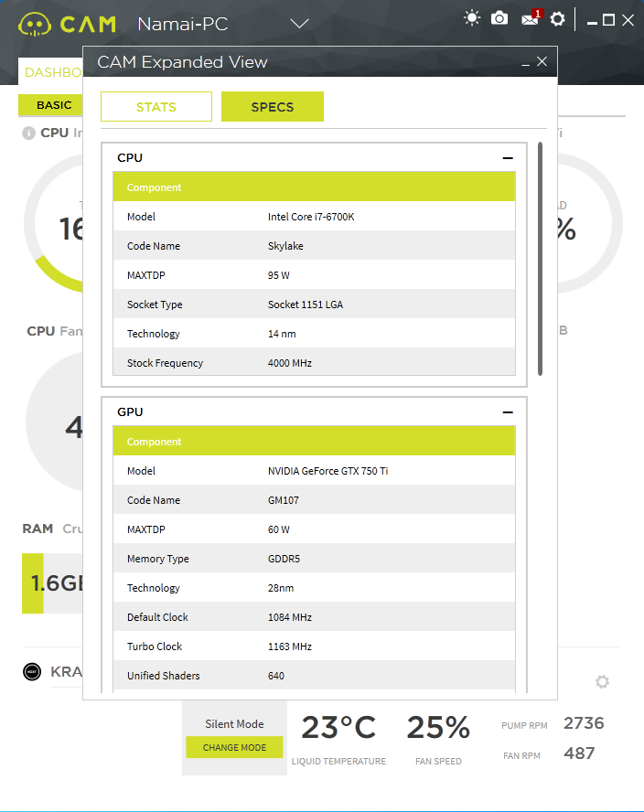The height and width of the screenshot is (812, 644).
Task: Click the 'Memory Type' row label
Action: point(158,559)
